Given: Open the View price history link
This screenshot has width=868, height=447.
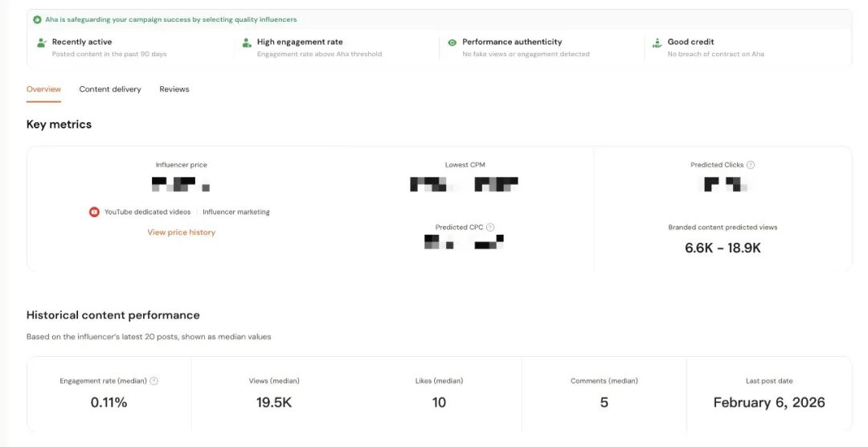Looking at the screenshot, I should [181, 232].
